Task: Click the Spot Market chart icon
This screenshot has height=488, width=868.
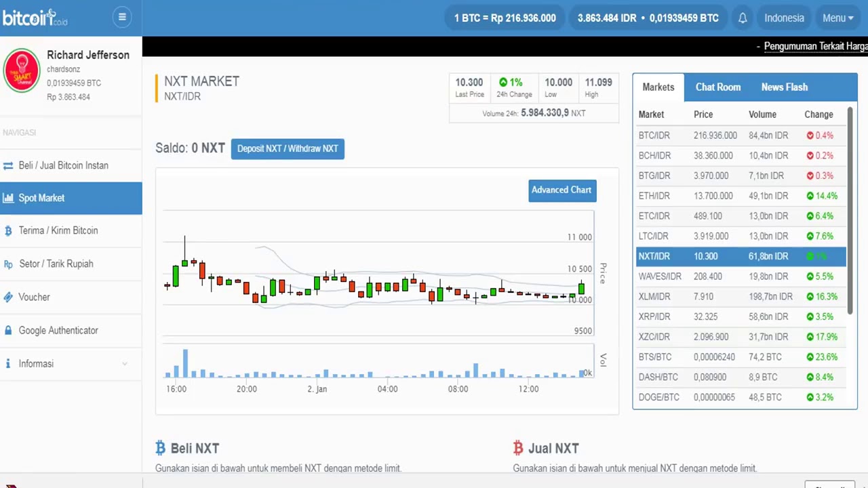Action: pyautogui.click(x=8, y=199)
